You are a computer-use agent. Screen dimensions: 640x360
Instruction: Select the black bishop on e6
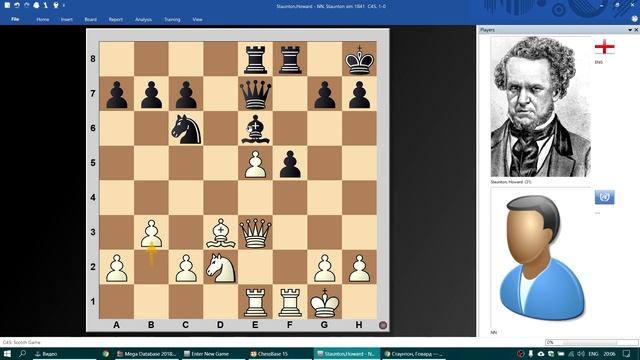point(256,128)
